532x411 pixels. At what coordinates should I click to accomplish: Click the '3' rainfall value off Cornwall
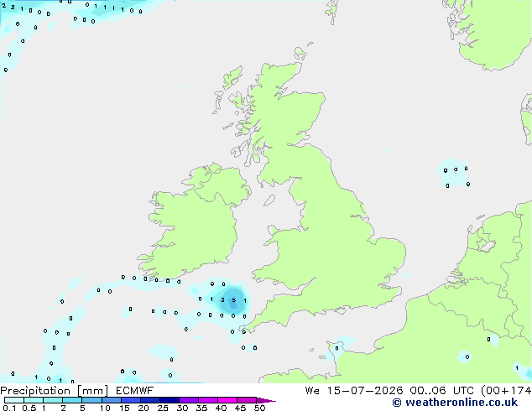tap(222, 299)
